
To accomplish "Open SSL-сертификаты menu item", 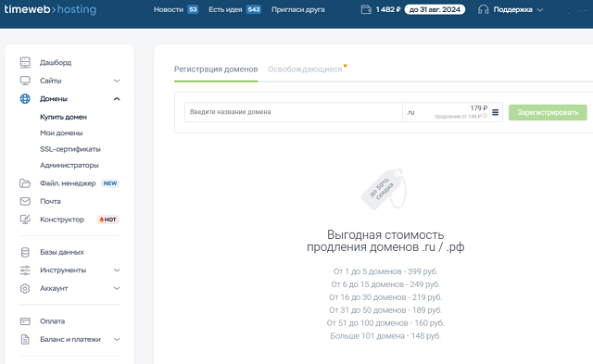I will [x=70, y=149].
